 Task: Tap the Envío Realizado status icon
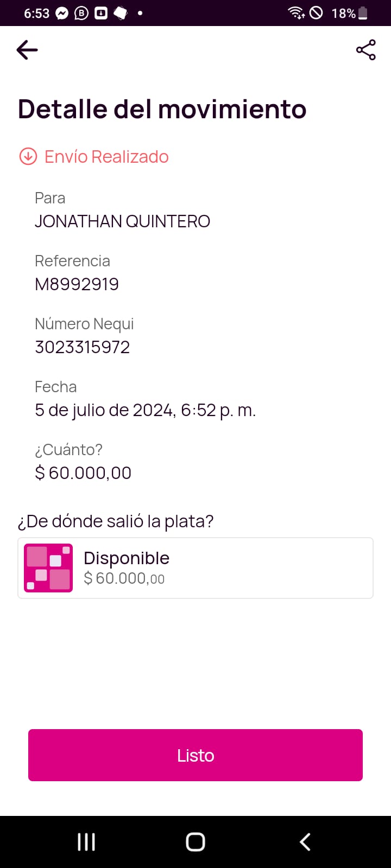[28, 156]
